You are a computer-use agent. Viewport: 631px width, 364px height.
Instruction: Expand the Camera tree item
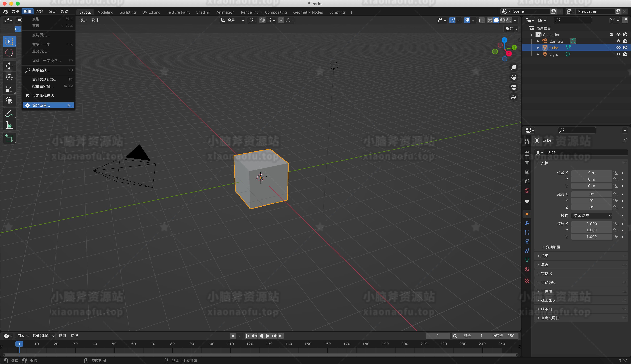coord(538,41)
